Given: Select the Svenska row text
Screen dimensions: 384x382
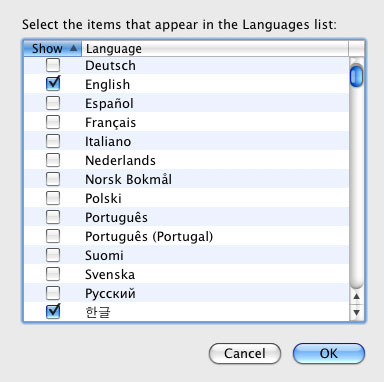Looking at the screenshot, I should [110, 274].
